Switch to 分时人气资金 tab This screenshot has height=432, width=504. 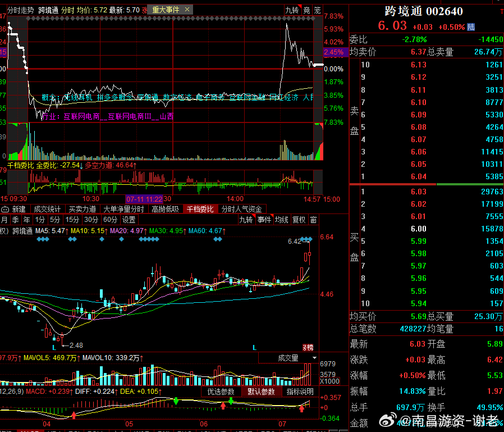pos(242,209)
